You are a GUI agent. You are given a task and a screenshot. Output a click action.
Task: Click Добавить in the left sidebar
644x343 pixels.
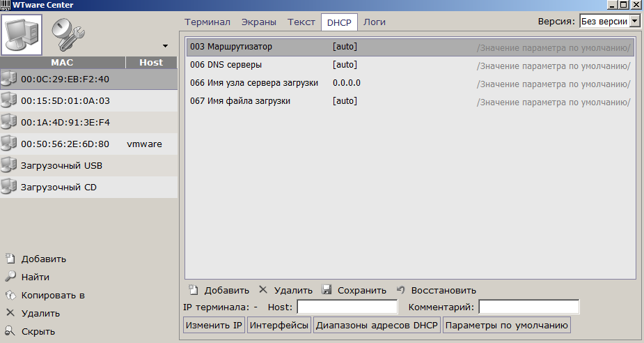(43, 259)
